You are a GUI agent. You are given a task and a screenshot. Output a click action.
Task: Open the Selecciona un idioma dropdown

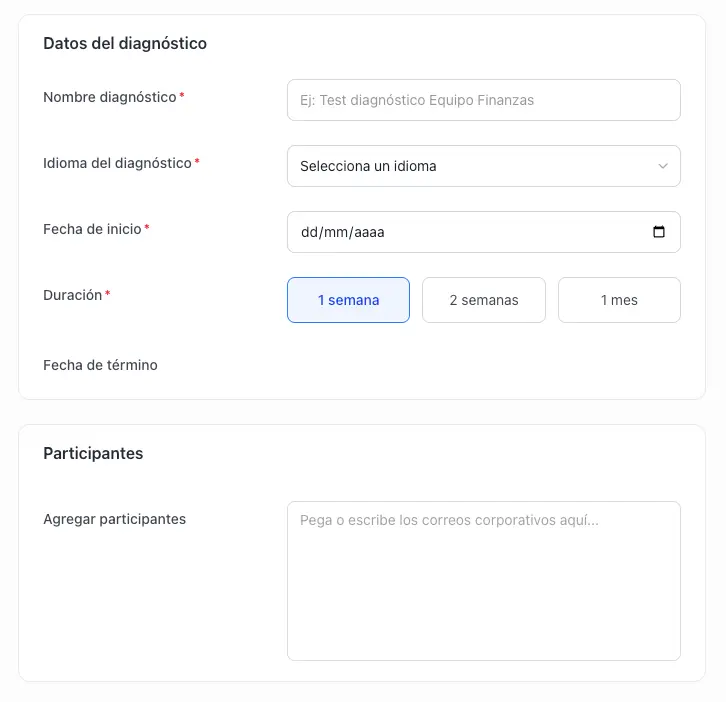[484, 166]
